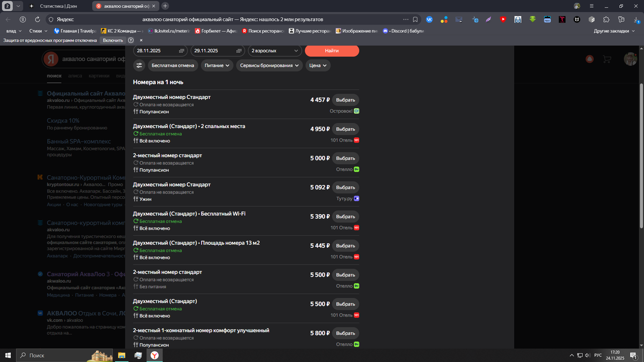Open the extensions puzzle-piece icon
Viewport: 644px width, 362px height.
coord(606,19)
